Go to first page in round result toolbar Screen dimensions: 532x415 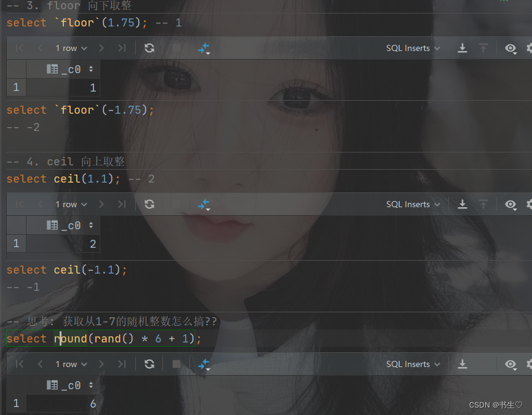pyautogui.click(x=20, y=364)
